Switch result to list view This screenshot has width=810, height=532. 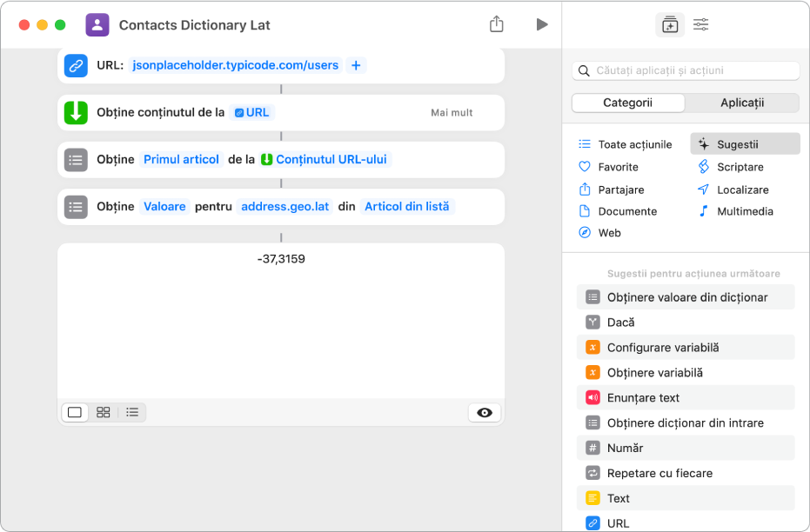click(x=132, y=413)
